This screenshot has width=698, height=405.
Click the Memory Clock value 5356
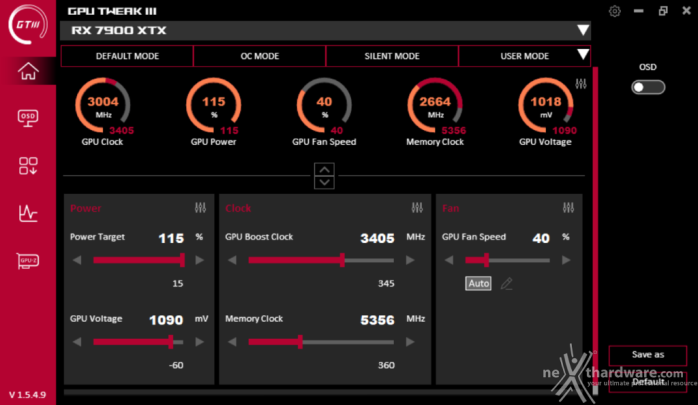(377, 320)
